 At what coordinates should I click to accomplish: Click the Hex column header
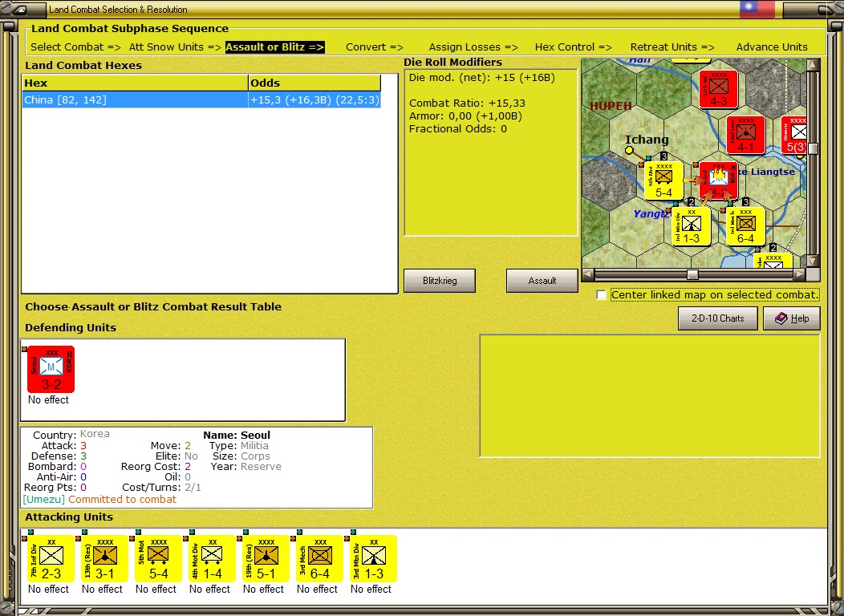(135, 83)
